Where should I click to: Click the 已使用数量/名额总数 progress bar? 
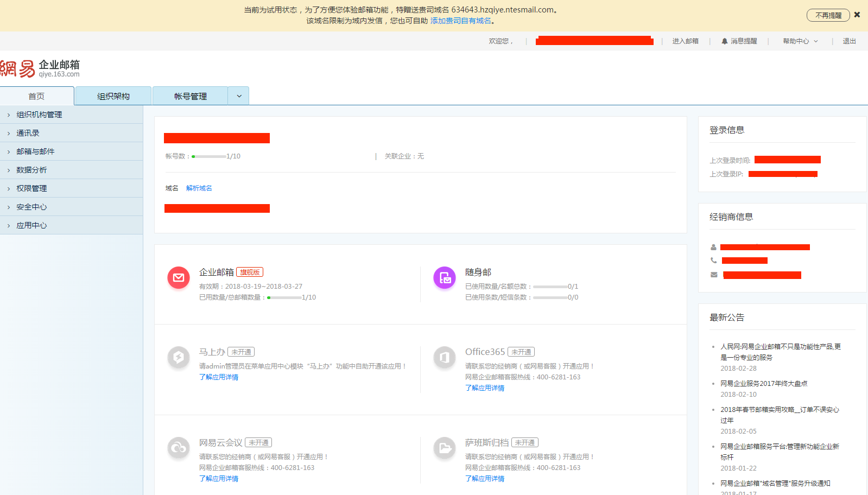click(550, 287)
